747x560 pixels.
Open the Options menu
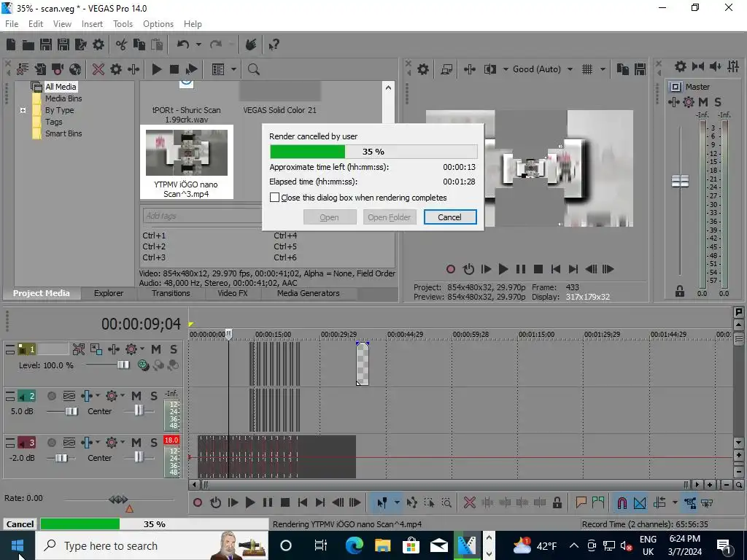(x=158, y=24)
